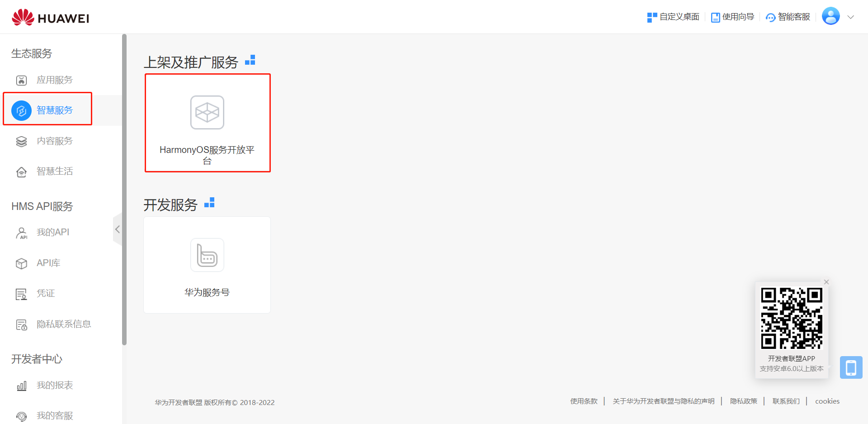
Task: Click the 内容服务 stack icon
Action: 21,142
